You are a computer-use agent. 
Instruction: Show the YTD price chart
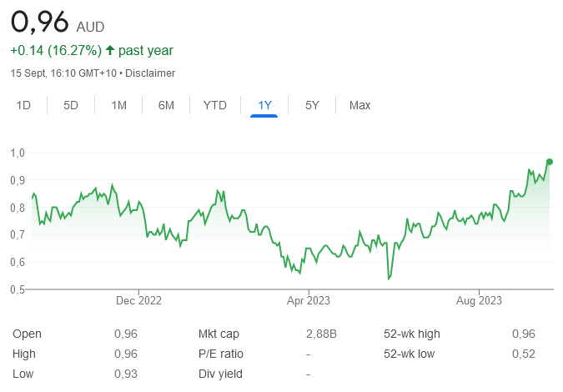coord(214,105)
